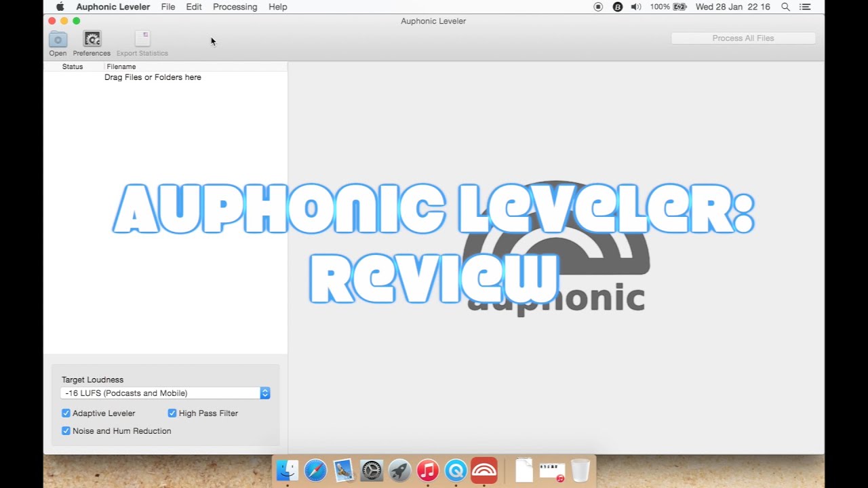Click the Auphonic Leveler dock icon
The height and width of the screenshot is (488, 868).
point(484,470)
